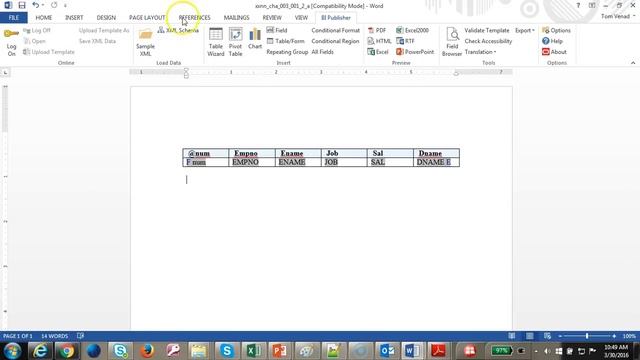Open BI Publisher Options

tap(556, 30)
